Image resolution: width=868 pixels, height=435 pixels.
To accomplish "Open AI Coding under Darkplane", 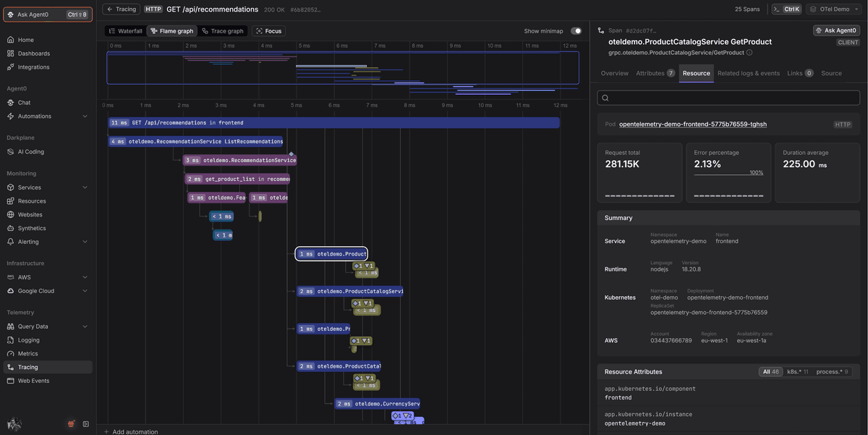I will (30, 152).
